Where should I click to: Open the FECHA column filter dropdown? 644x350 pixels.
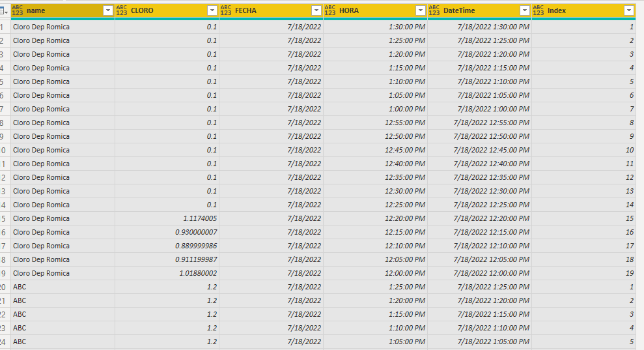tap(316, 10)
